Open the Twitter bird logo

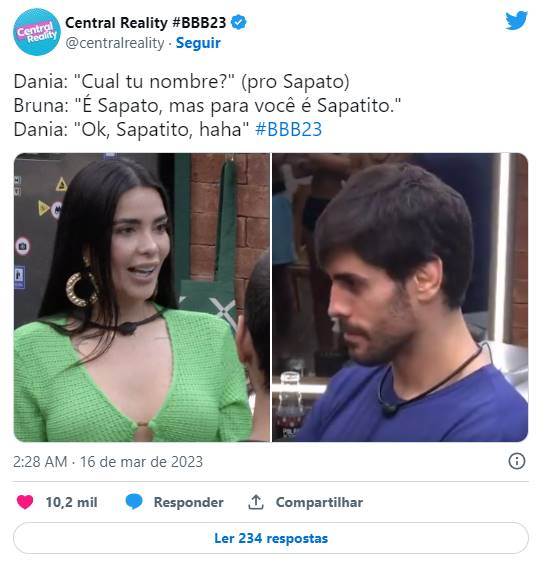pyautogui.click(x=516, y=20)
